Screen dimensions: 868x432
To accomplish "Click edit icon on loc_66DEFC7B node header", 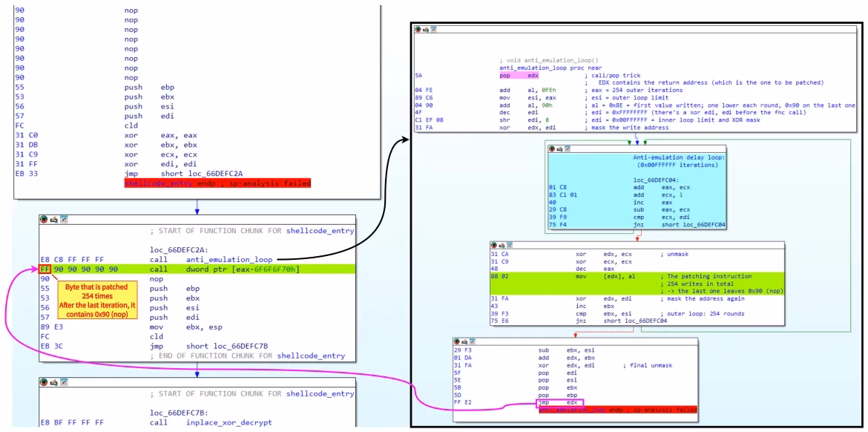I will 53,382.
